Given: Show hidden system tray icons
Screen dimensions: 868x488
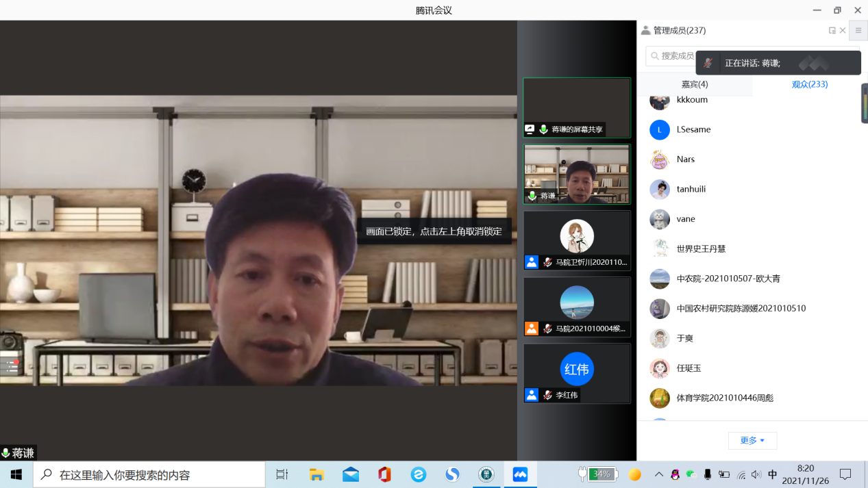Looking at the screenshot, I should [x=658, y=474].
